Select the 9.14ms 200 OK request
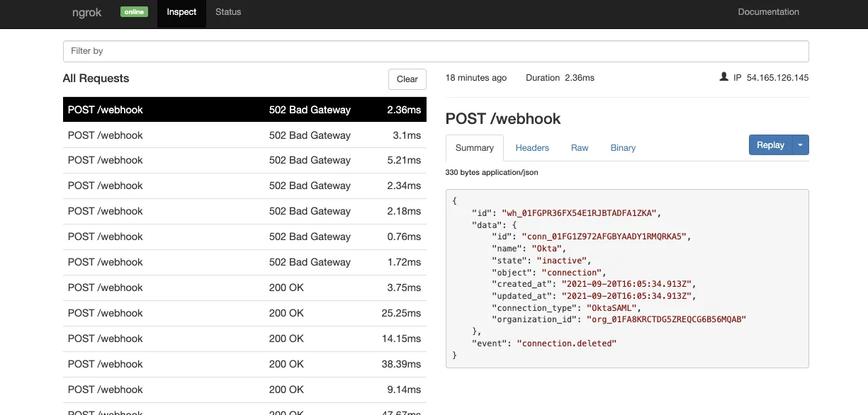This screenshot has height=415, width=868. click(x=244, y=390)
